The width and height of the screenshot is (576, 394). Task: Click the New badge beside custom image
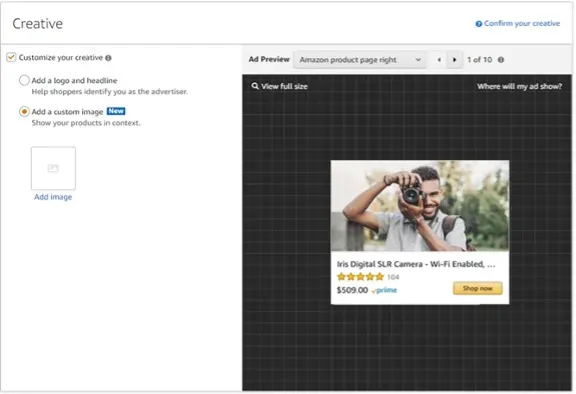(116, 111)
